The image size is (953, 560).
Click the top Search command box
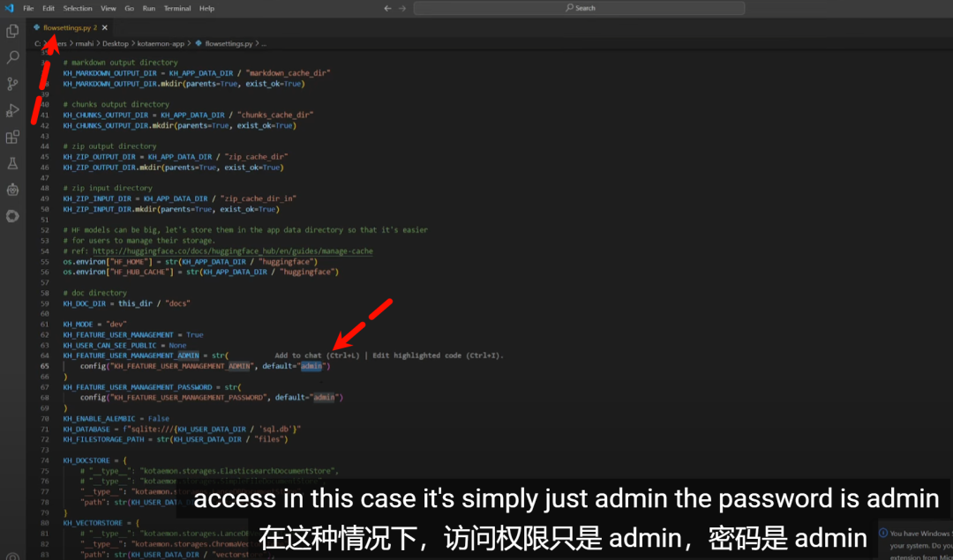579,8
